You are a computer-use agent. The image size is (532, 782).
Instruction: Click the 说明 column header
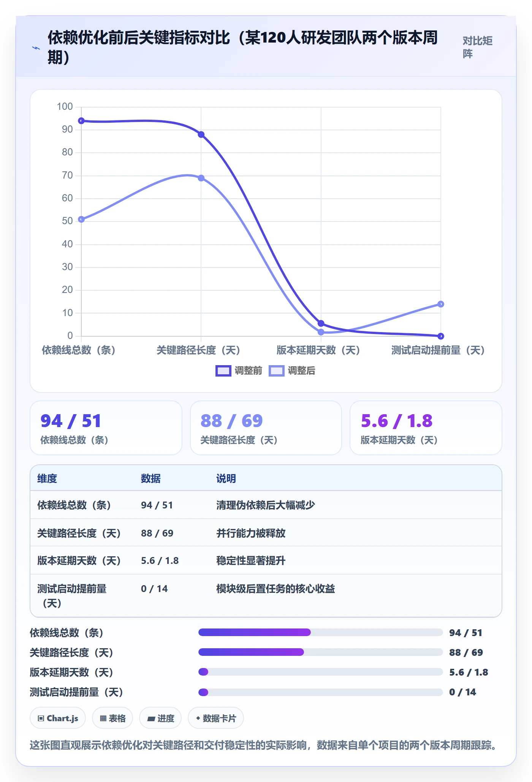(226, 478)
